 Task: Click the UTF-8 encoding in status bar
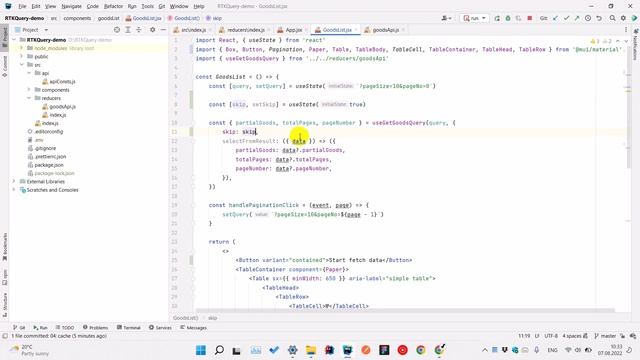551,336
